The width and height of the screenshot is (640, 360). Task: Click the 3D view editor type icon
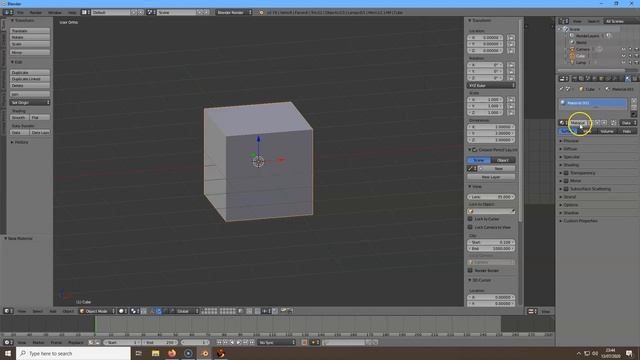point(7,311)
